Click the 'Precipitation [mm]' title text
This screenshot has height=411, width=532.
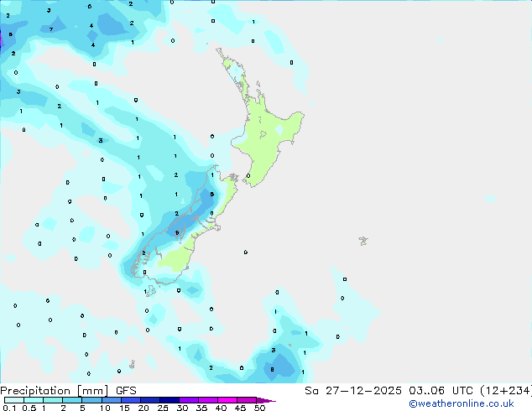click(55, 391)
